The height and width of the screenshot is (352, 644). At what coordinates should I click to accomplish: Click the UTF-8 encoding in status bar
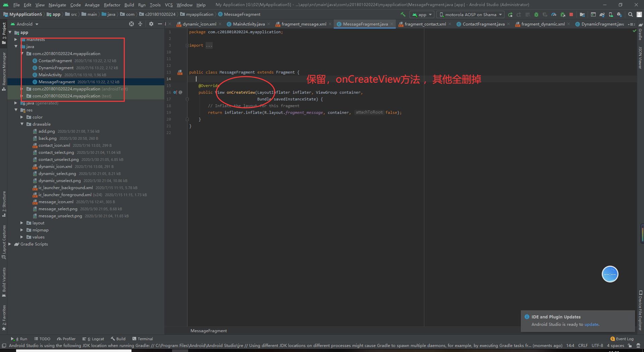[597, 345]
